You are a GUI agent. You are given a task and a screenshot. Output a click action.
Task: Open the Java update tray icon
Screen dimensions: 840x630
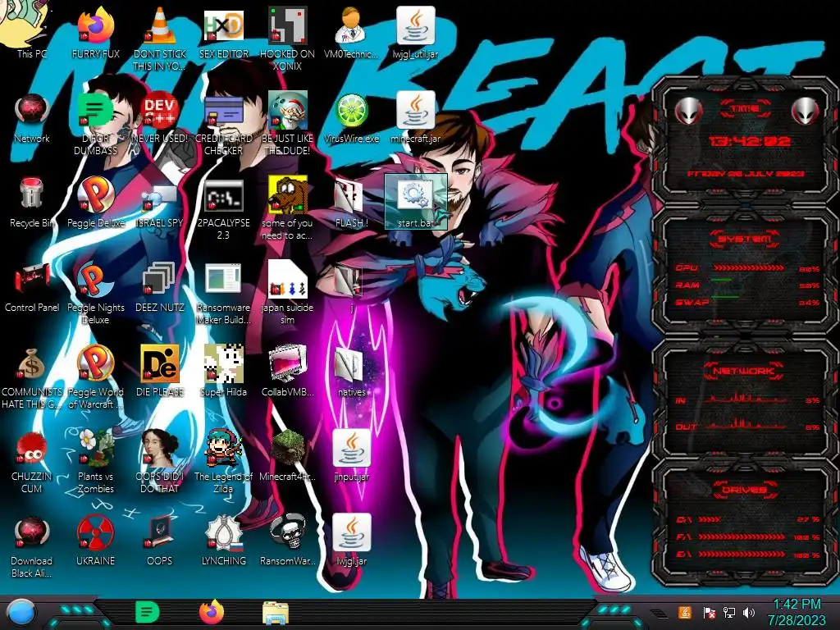tap(685, 612)
